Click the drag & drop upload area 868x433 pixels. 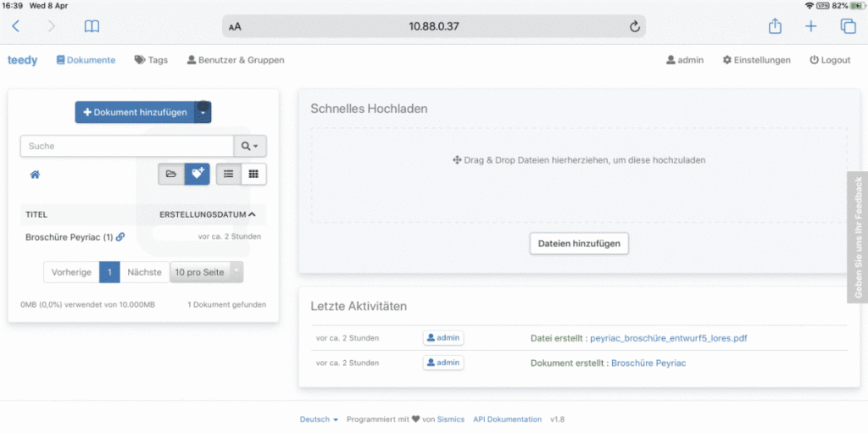(579, 175)
